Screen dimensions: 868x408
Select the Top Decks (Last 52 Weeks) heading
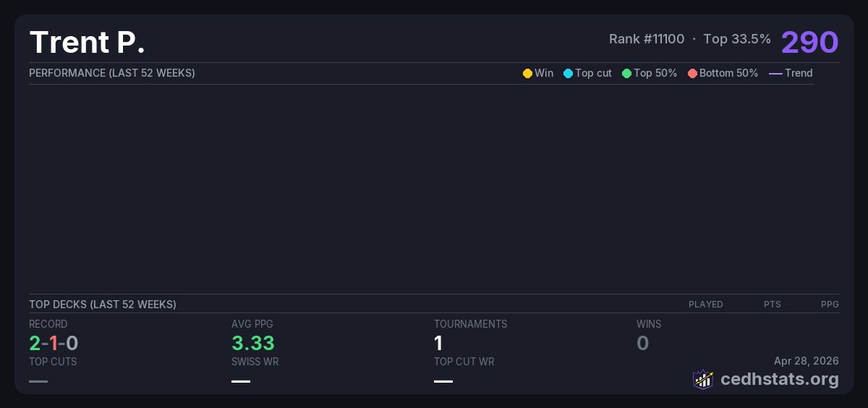click(103, 305)
